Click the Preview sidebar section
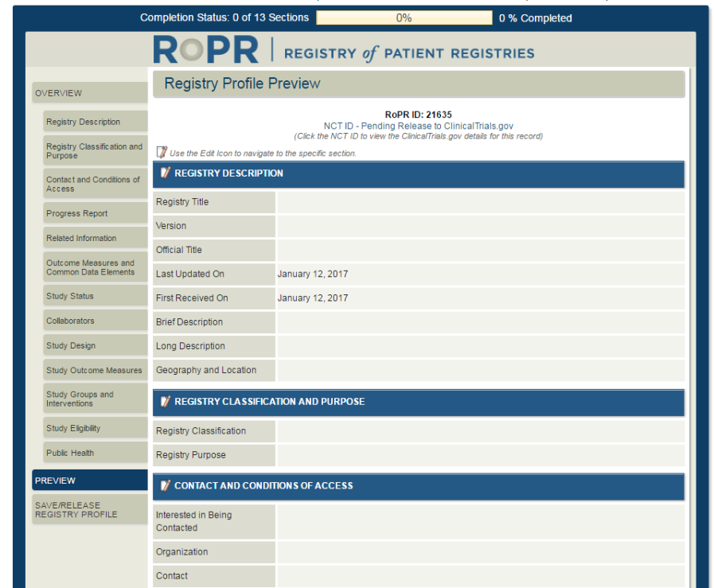Screen dimensions: 714x588 tap(90, 480)
